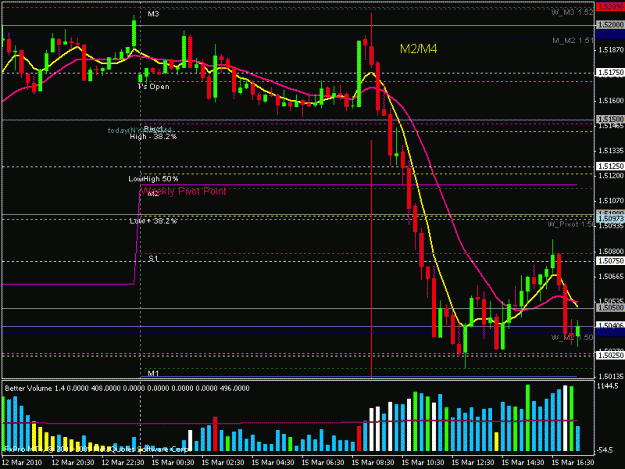Select the red 'Weekly Pivot Point' label

coord(183,191)
